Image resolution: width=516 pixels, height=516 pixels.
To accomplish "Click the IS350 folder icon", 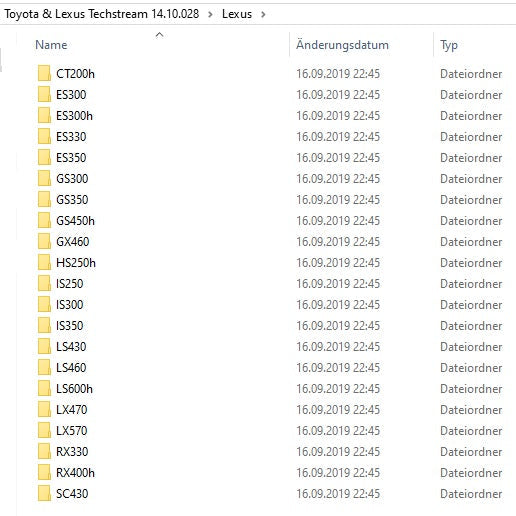I will [44, 325].
